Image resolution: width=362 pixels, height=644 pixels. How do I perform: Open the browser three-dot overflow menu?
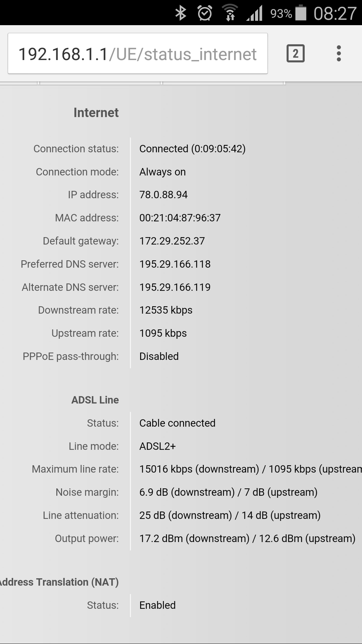coord(339,54)
